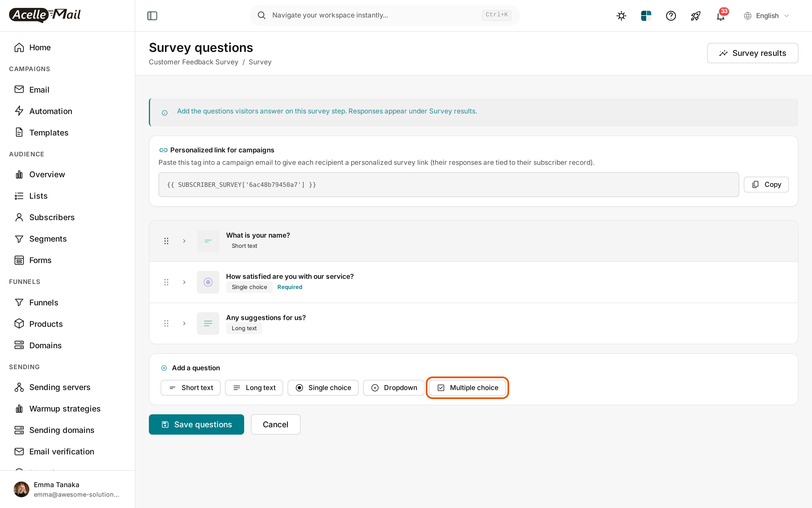Click the Customer Feedback Survey breadcrumb
The image size is (812, 508).
(x=193, y=62)
